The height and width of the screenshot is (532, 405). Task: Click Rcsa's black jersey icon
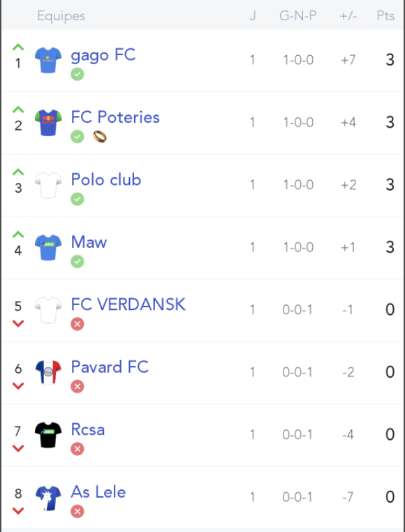[x=48, y=435]
